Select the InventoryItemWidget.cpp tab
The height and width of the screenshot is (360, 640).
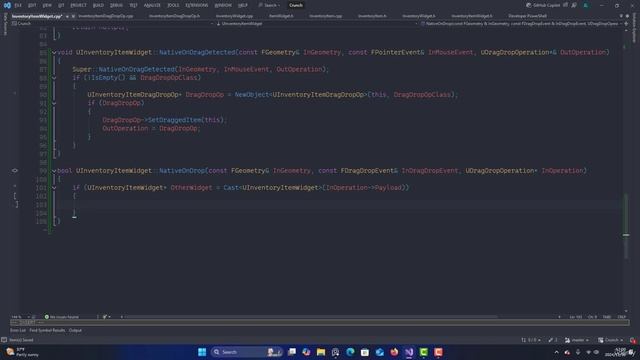click(37, 16)
